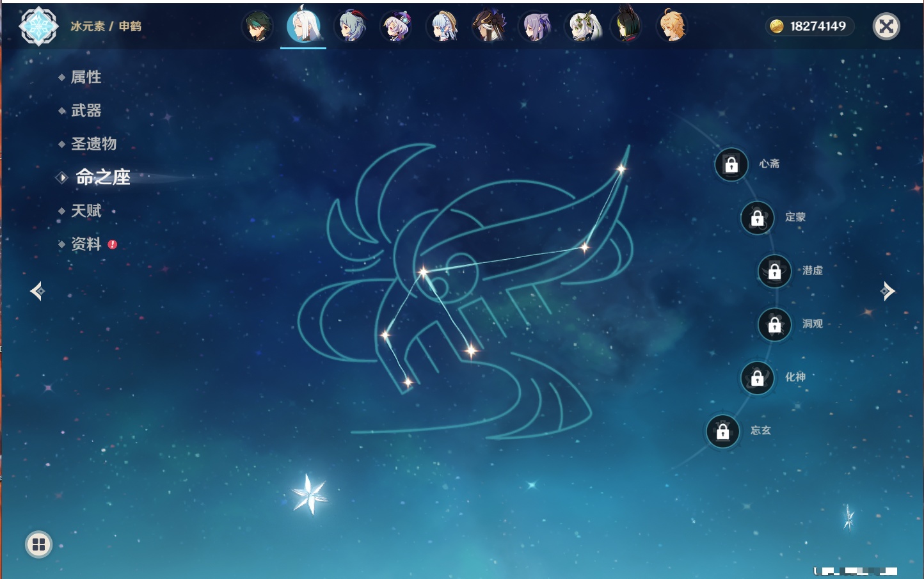Click the Cryo element emblem icon
The height and width of the screenshot is (579, 924).
click(x=38, y=26)
